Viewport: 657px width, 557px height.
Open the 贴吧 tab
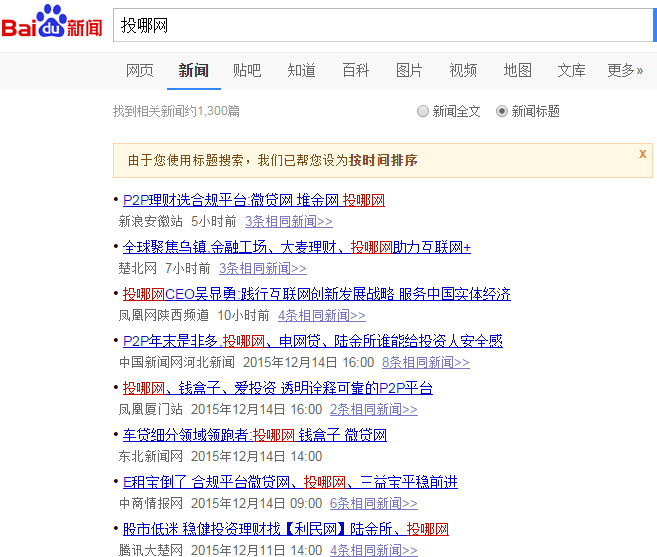click(247, 70)
